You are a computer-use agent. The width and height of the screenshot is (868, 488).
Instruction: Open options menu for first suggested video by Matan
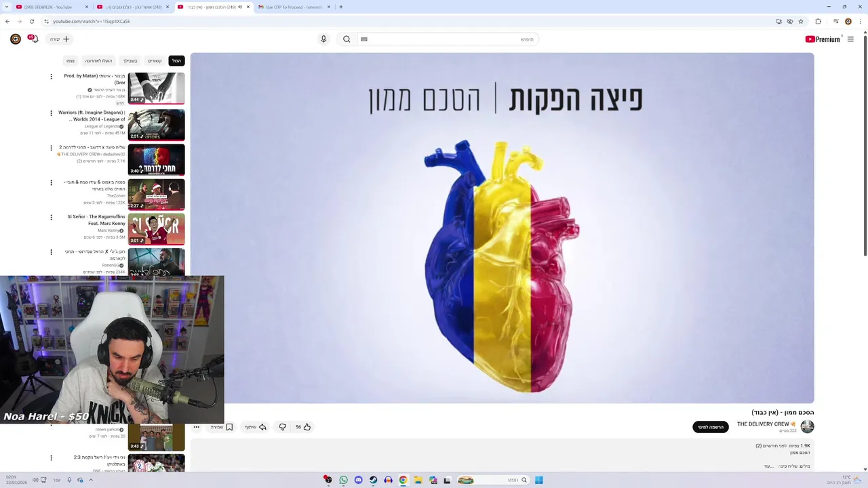pyautogui.click(x=51, y=77)
